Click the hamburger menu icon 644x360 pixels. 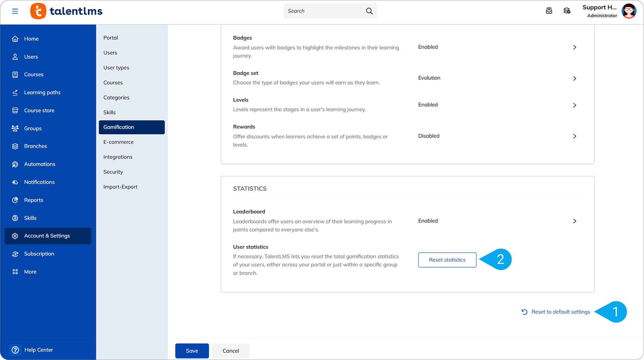[15, 11]
